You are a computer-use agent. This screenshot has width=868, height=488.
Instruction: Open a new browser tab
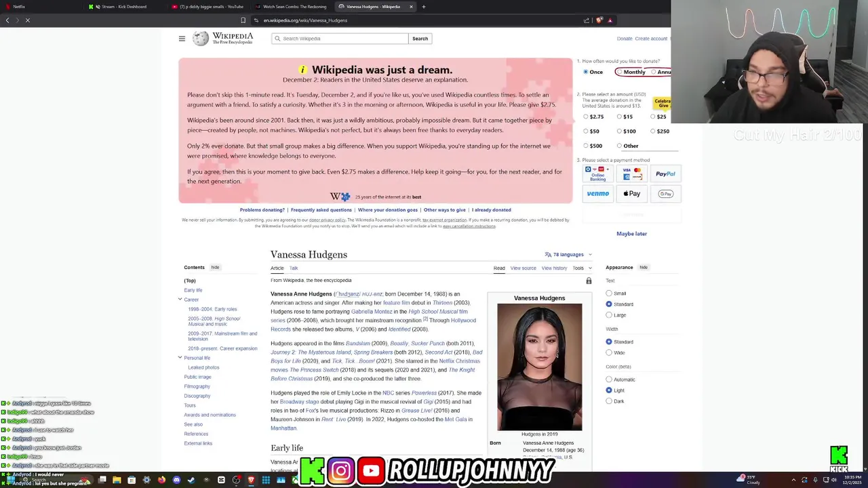point(424,7)
